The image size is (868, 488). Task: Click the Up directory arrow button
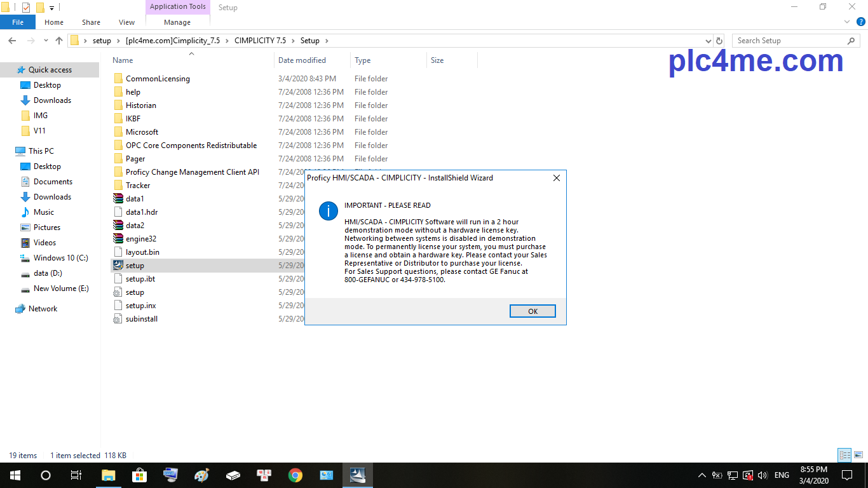[59, 41]
